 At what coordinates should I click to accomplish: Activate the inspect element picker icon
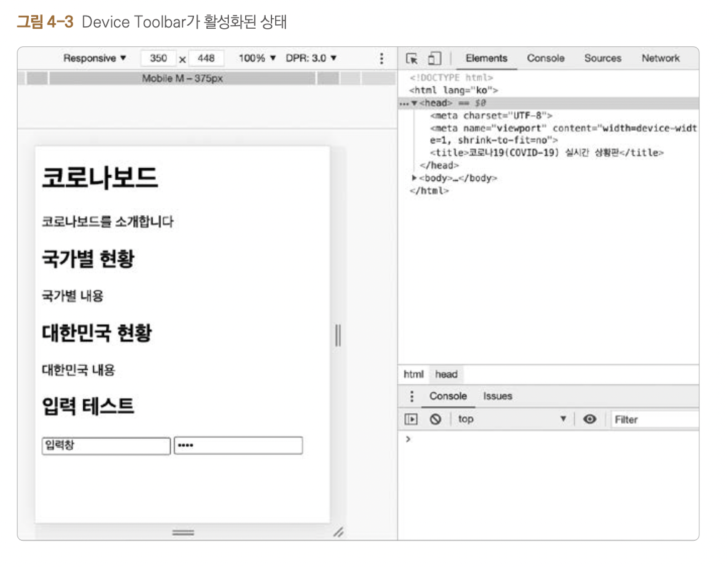point(412,59)
